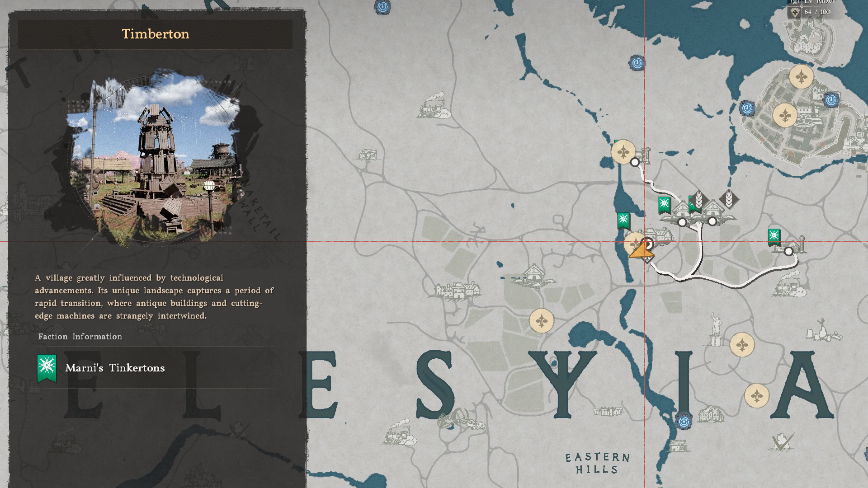Click blue teleporter just outside walled city's west side
Image resolution: width=868 pixels, height=488 pixels.
pos(747,108)
